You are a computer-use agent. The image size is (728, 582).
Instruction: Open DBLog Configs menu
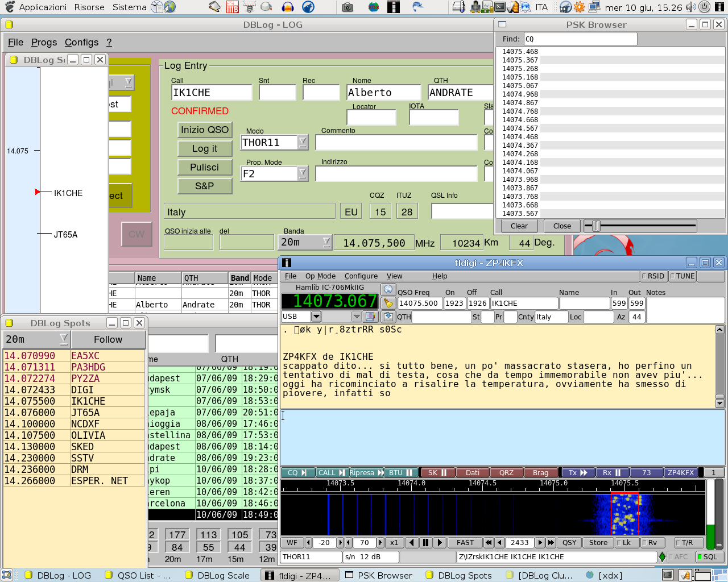[x=81, y=42]
